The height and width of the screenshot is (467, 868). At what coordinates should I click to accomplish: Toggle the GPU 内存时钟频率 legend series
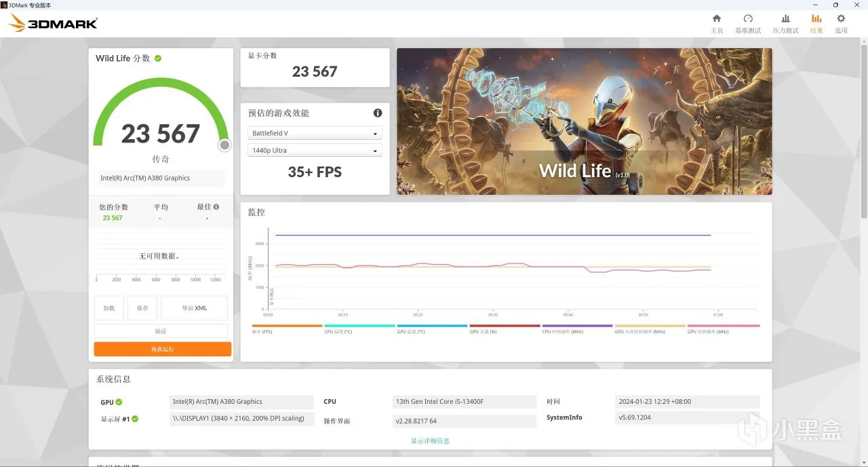(650, 329)
